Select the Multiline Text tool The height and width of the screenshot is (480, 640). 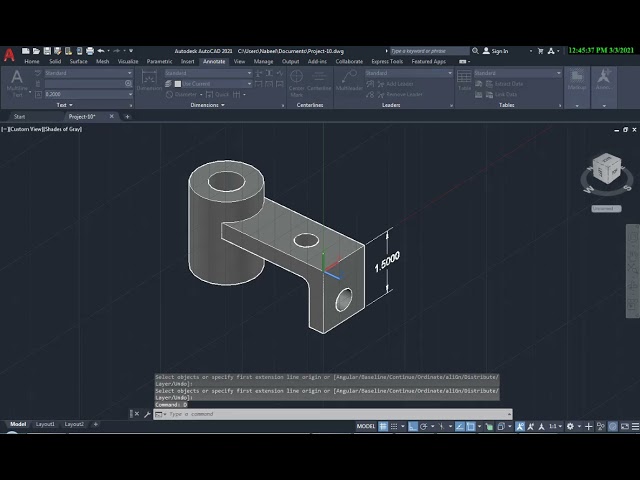coord(17,83)
